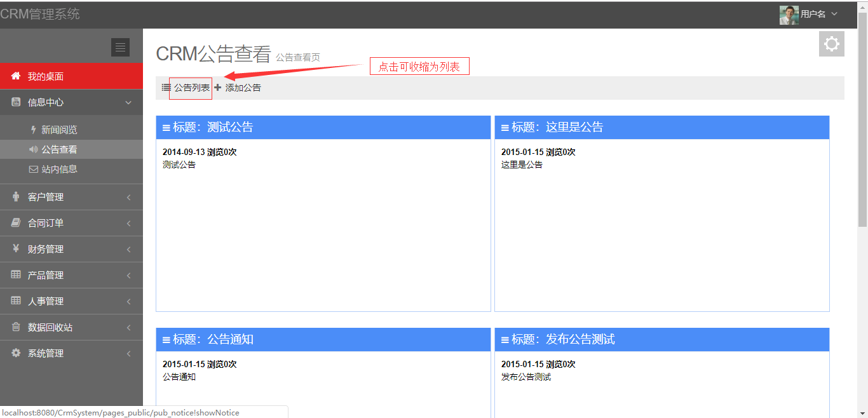This screenshot has width=868, height=418.
Task: Open the 用户名 dropdown arrow
Action: [834, 14]
